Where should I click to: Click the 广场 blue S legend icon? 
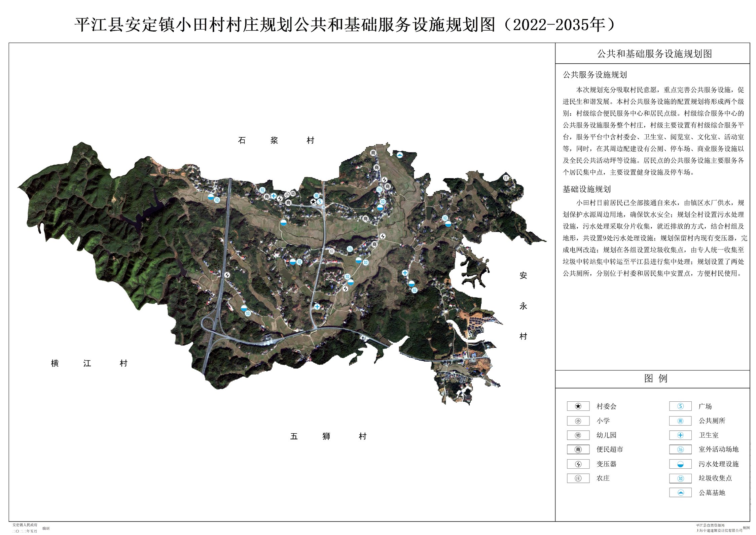tap(680, 406)
